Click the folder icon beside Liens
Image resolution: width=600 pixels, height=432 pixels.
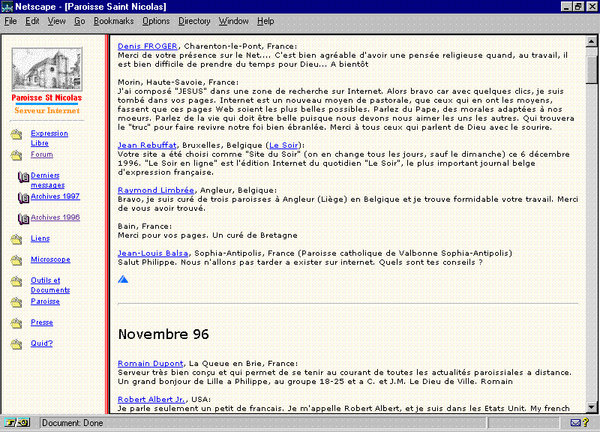(x=16, y=239)
